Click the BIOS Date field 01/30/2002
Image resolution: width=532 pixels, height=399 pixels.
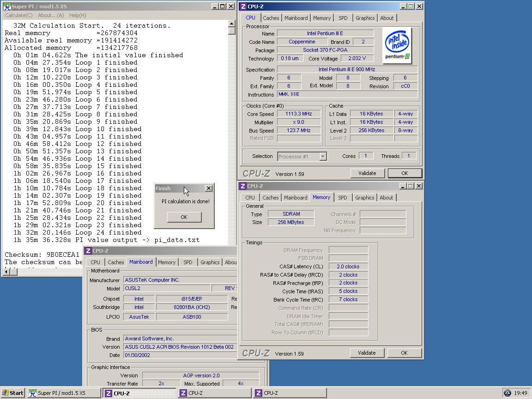pos(180,355)
